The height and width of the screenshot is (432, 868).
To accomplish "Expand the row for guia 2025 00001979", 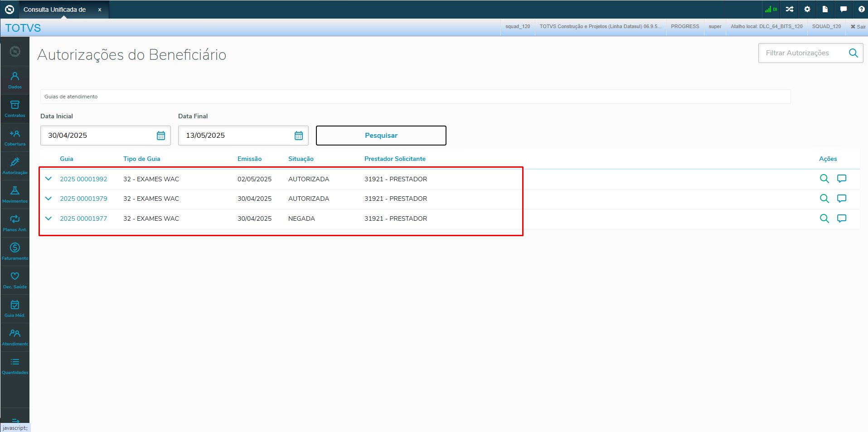I will [48, 199].
